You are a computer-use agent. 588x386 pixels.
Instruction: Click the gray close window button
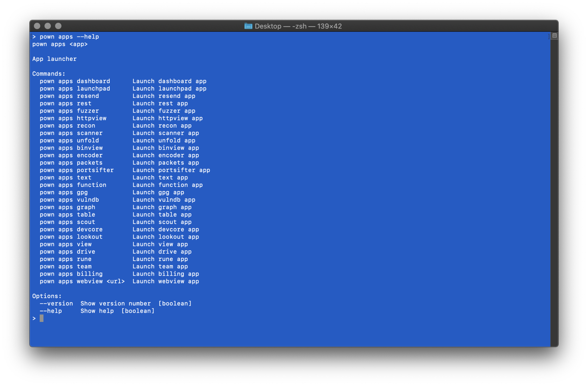pos(37,26)
